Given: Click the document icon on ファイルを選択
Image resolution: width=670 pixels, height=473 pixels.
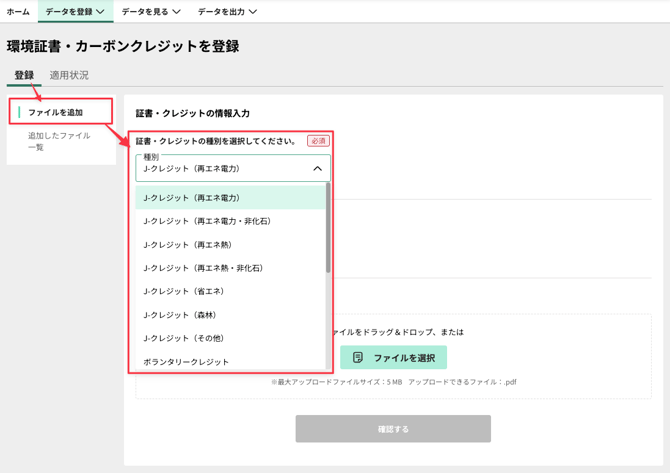Looking at the screenshot, I should [x=358, y=358].
